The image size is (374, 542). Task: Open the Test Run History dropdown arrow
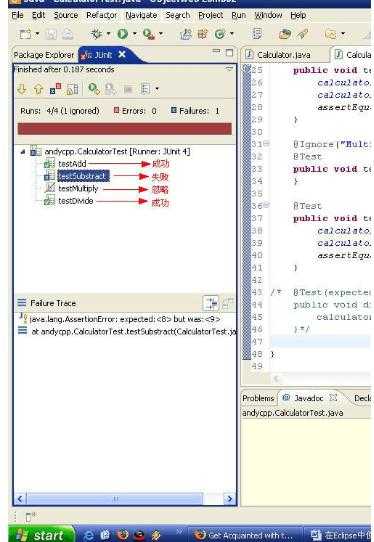(157, 89)
